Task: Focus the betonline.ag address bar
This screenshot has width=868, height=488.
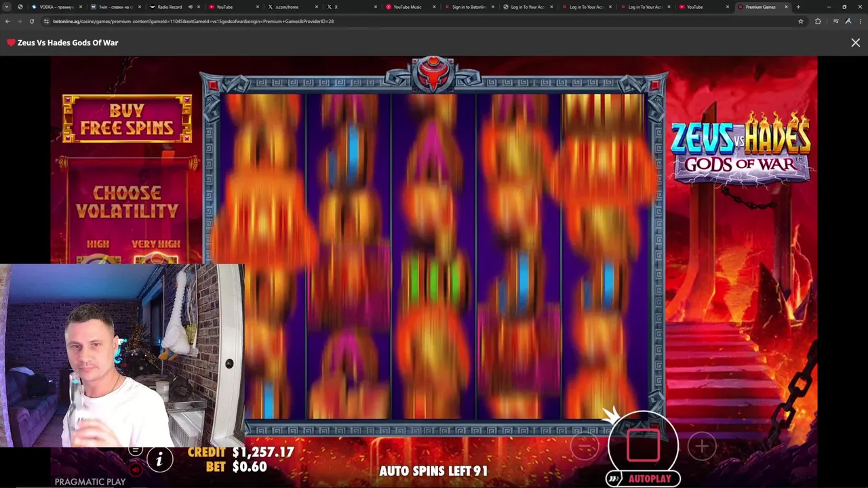Action: click(420, 21)
